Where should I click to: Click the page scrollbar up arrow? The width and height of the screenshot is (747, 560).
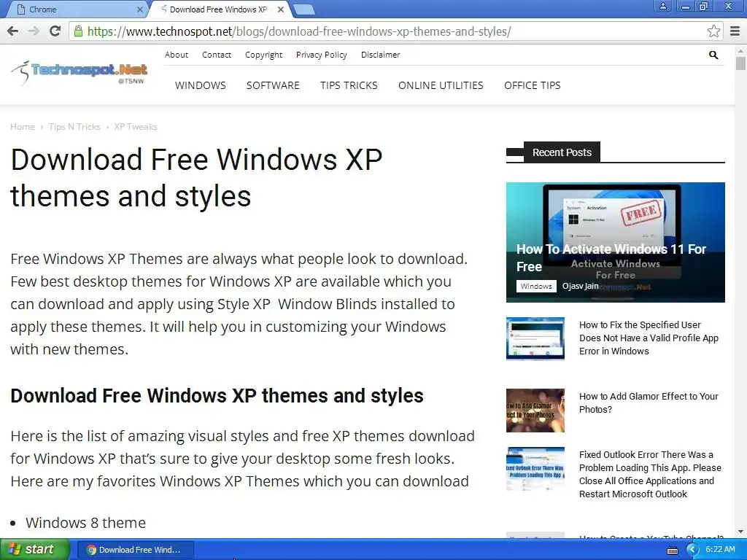tap(740, 50)
